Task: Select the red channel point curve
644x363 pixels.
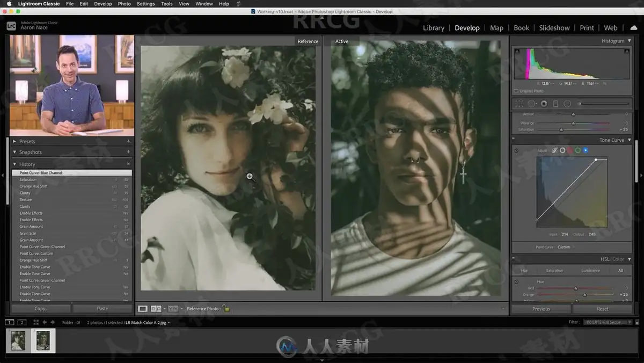Action: 570,150
